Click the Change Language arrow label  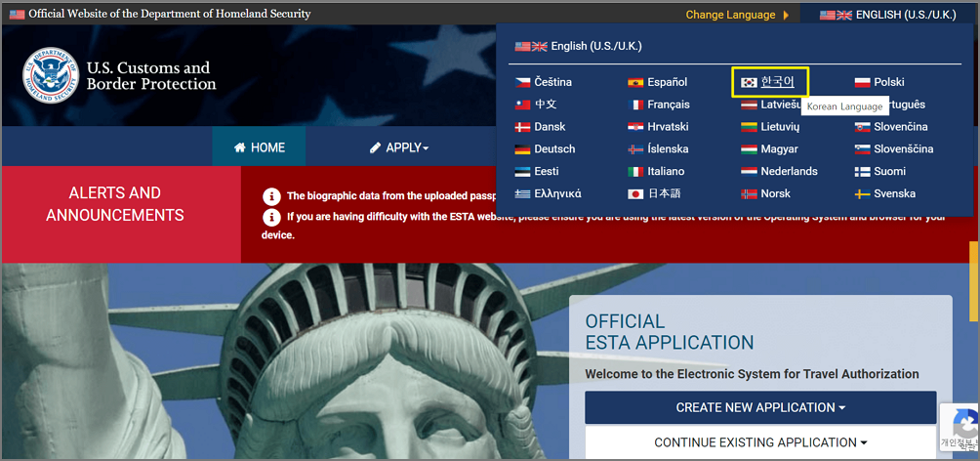737,15
